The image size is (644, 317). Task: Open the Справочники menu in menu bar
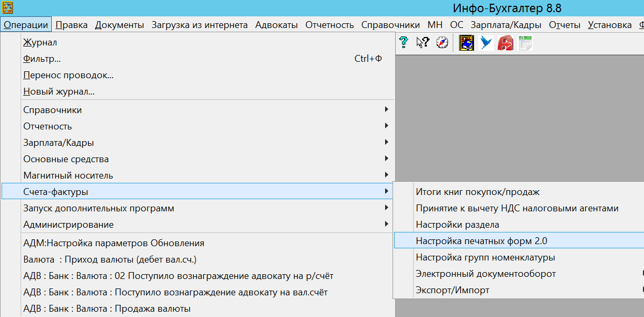point(390,25)
